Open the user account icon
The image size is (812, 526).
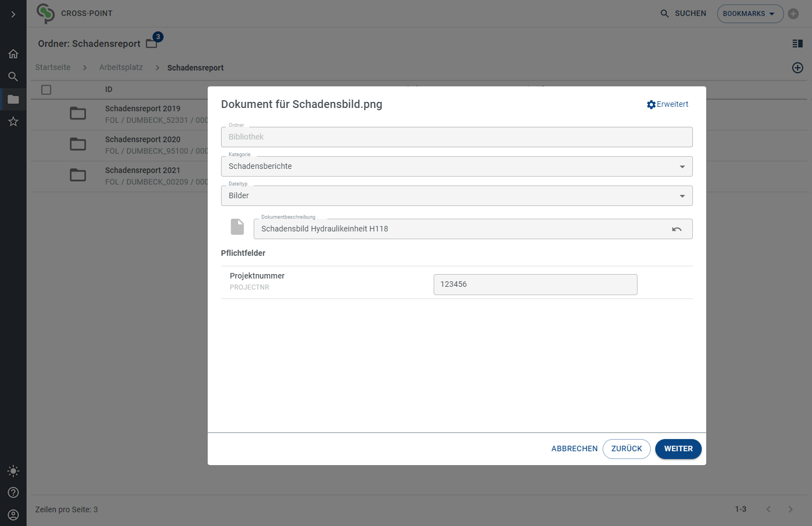pos(13,515)
